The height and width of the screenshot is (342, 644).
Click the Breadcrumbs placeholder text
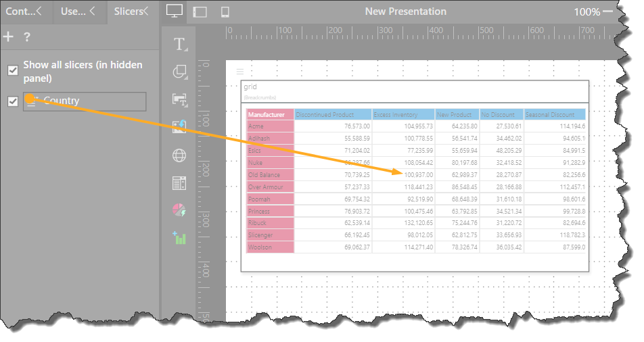click(x=260, y=97)
